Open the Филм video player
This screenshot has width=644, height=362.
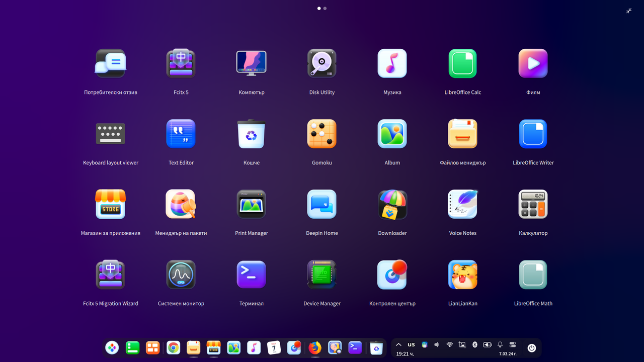tap(533, 63)
